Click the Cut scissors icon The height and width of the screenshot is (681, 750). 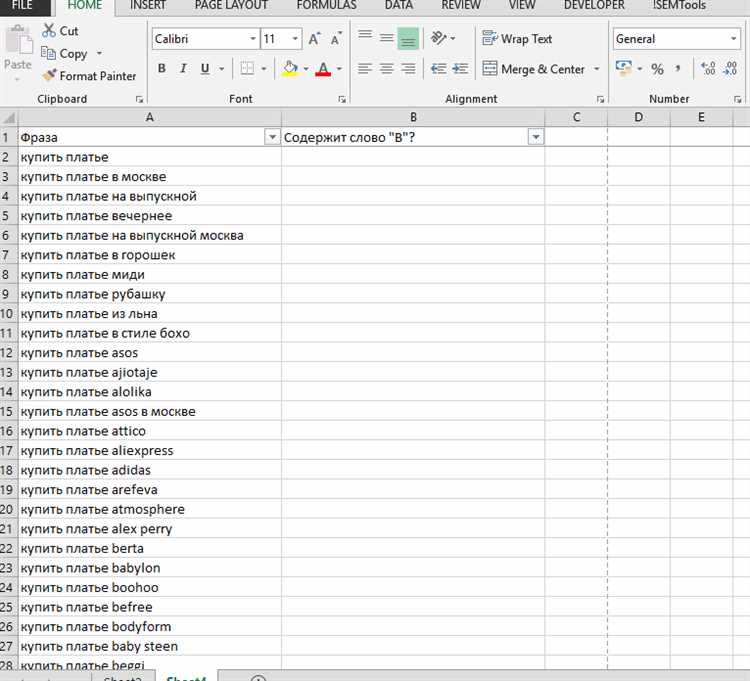[x=48, y=31]
